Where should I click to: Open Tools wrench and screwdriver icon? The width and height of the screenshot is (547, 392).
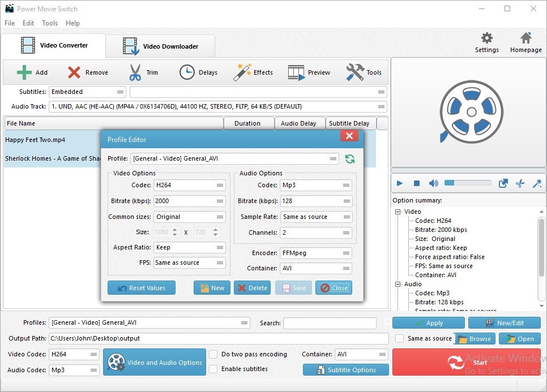tap(355, 72)
